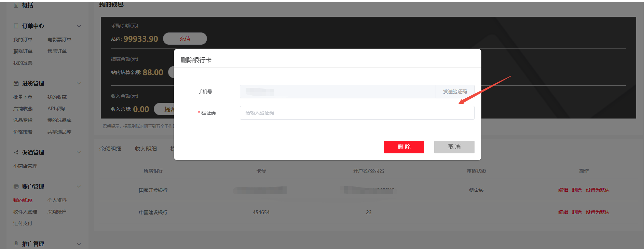
Task: Collapse the 进货管理 section chevron
Action: [x=79, y=83]
